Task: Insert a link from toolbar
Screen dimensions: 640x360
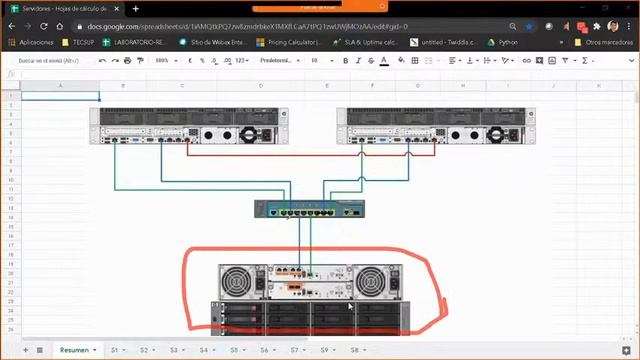Action: click(x=527, y=60)
